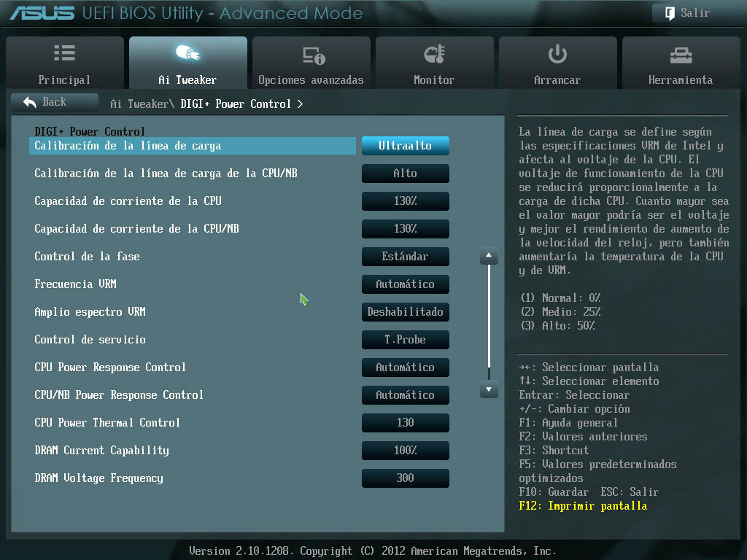Open Frecuencia VRM Automático dropdown
The width and height of the screenshot is (747, 560).
click(x=406, y=284)
